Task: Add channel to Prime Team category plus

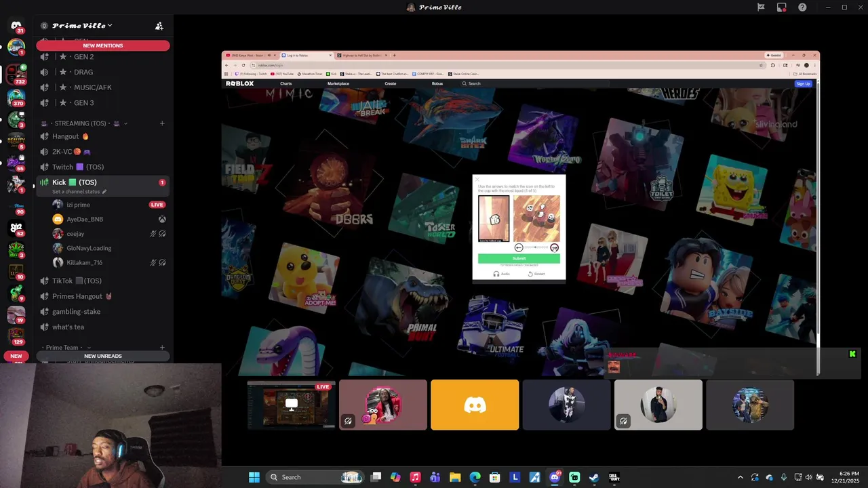Action: click(x=162, y=348)
